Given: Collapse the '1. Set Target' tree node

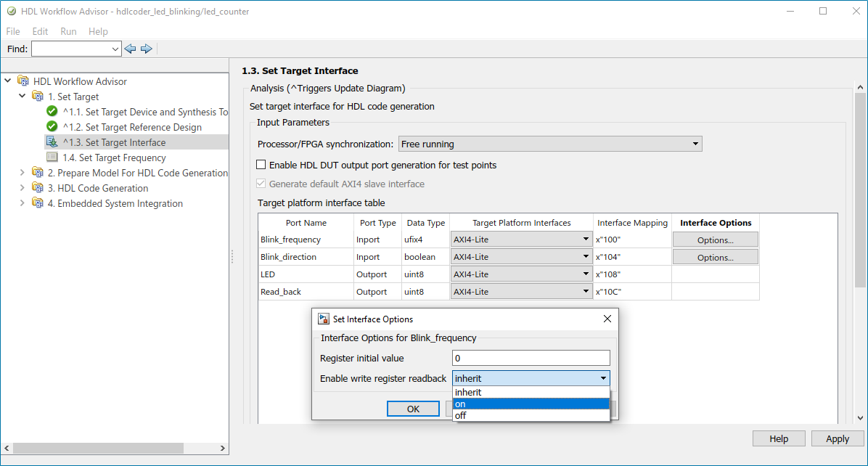Looking at the screenshot, I should [22, 97].
